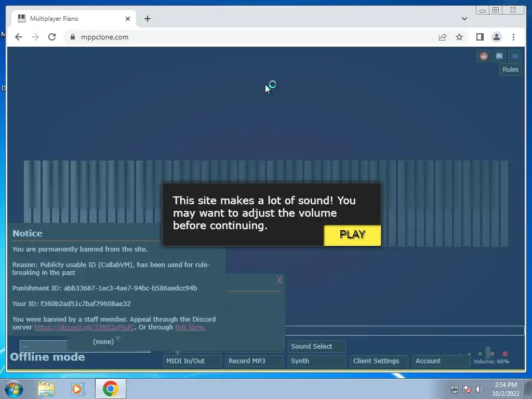
Task: Open a new Chrome tab
Action: pos(147,19)
